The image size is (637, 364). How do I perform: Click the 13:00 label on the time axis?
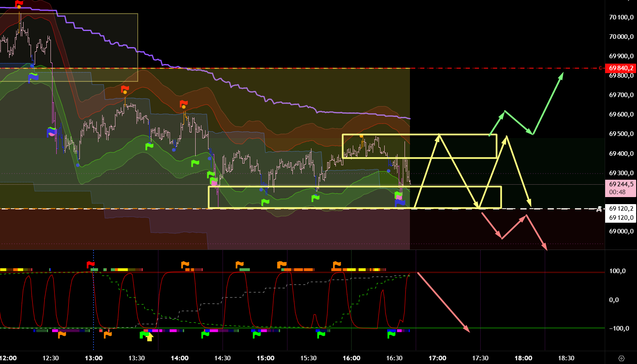point(93,358)
